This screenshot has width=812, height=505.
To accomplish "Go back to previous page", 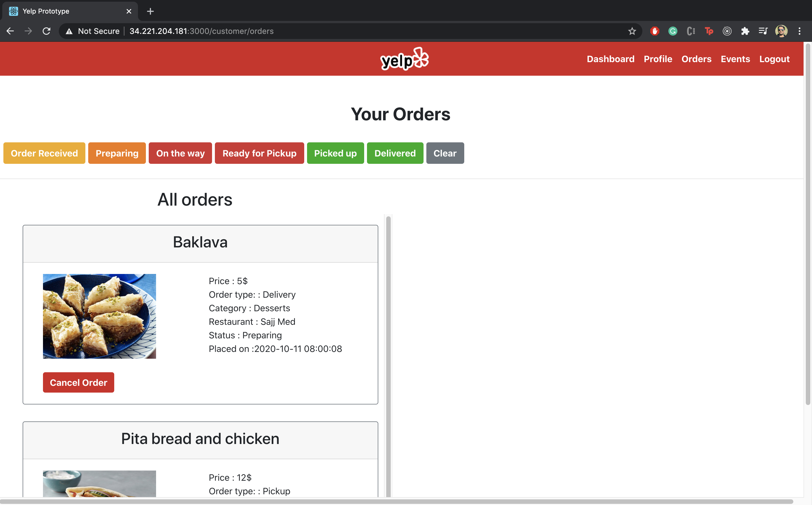I will click(x=10, y=31).
